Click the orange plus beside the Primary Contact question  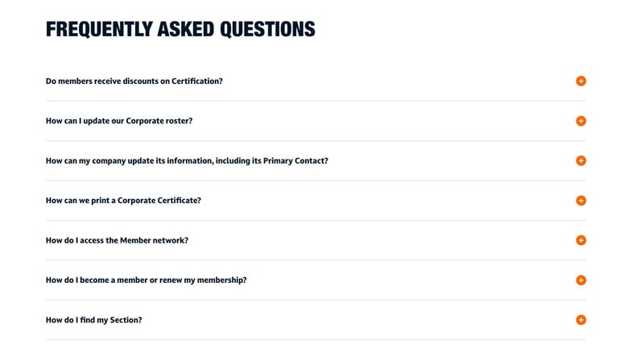(x=581, y=160)
